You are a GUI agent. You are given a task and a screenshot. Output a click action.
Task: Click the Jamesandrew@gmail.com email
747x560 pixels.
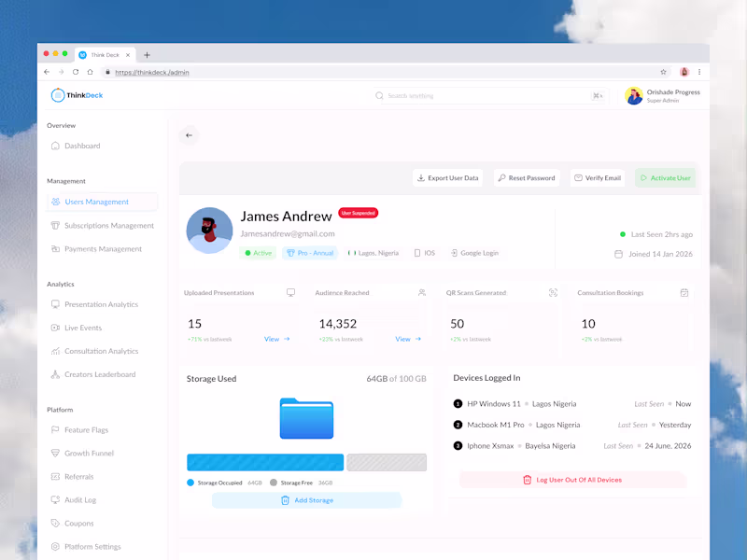click(x=288, y=234)
